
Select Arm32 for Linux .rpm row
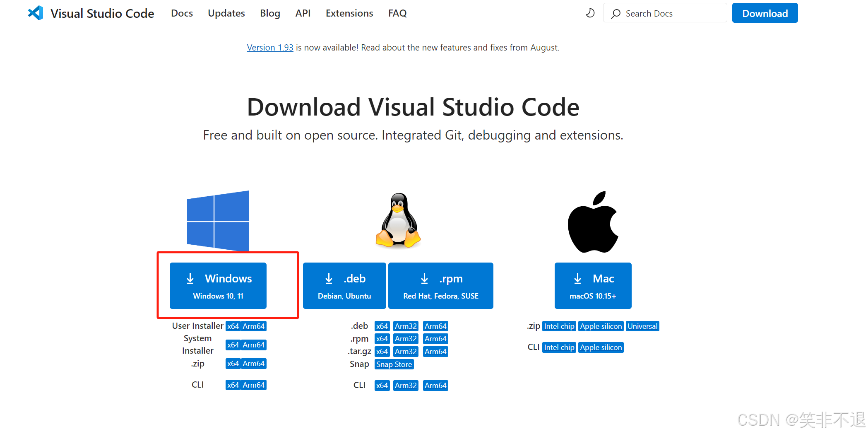click(x=406, y=339)
